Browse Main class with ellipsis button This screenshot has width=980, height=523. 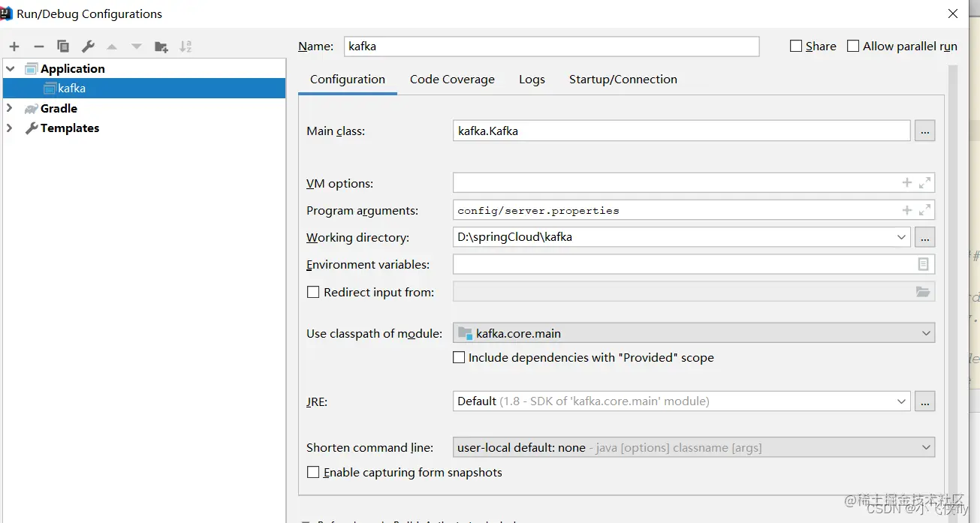coord(924,131)
